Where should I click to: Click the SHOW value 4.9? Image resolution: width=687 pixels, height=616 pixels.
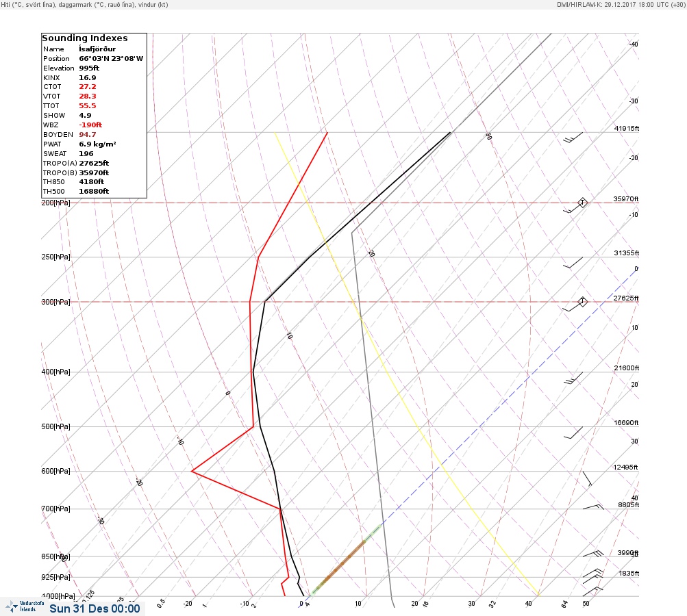[x=85, y=116]
